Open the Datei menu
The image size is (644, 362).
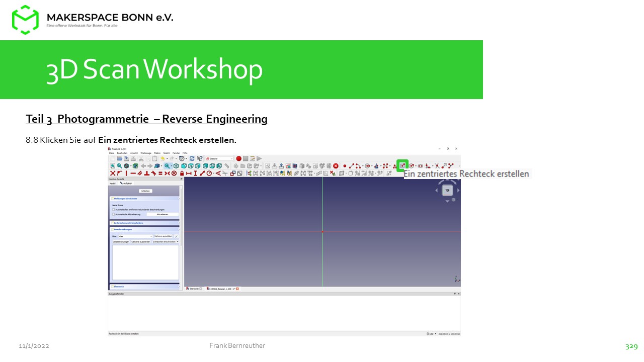pos(112,153)
